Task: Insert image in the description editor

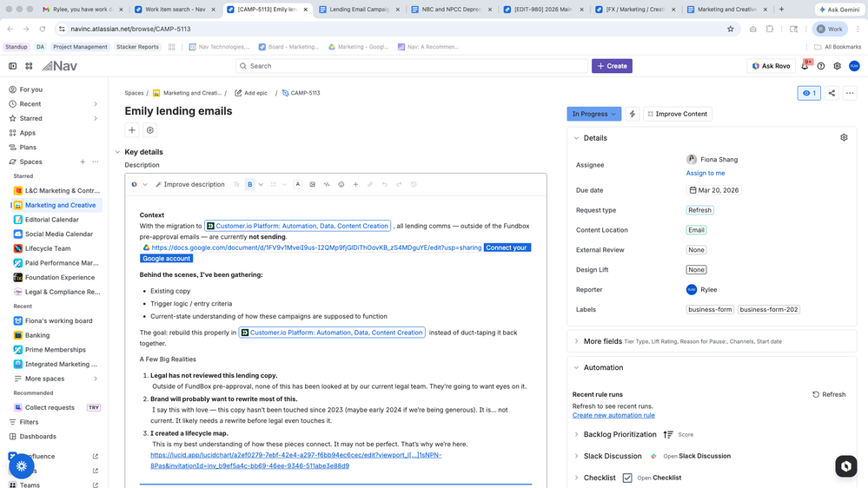Action: click(x=312, y=184)
